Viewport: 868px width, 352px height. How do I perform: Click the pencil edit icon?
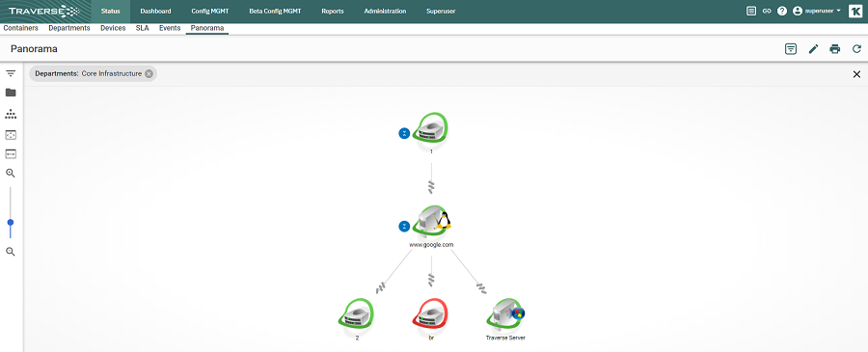click(813, 49)
